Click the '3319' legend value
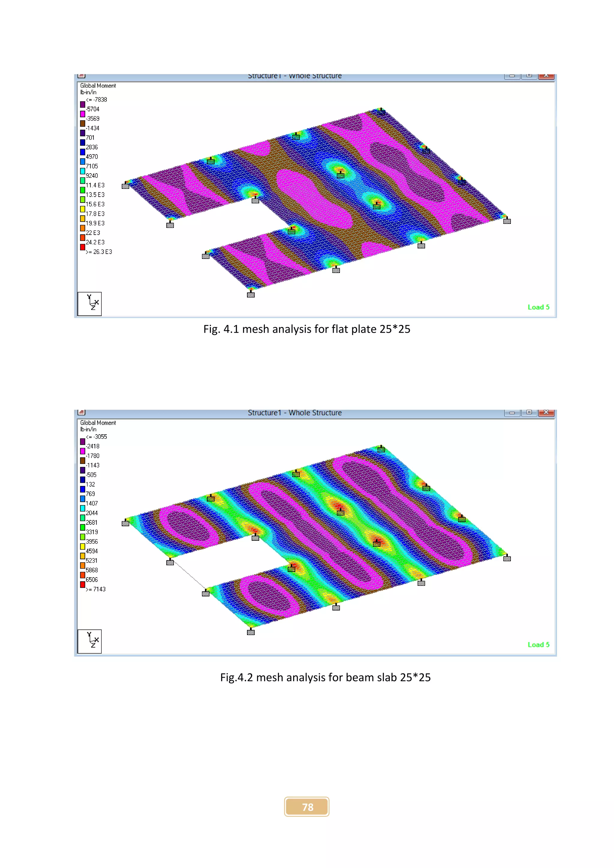 click(92, 532)
